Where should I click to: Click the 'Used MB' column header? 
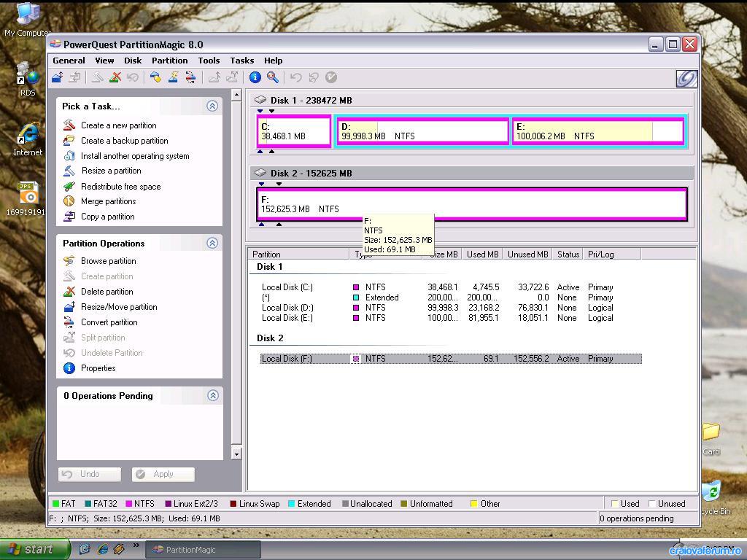click(482, 254)
